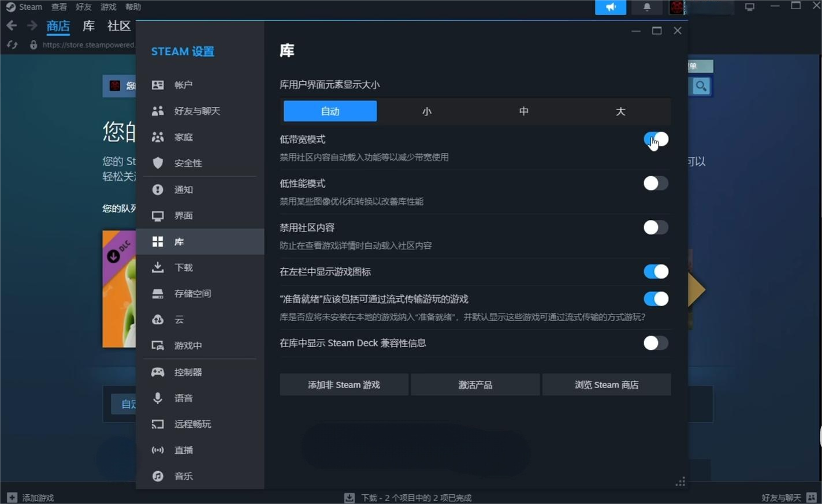The width and height of the screenshot is (822, 504).
Task: Click the 添加非 Steam 游戏 button
Action: tap(344, 385)
